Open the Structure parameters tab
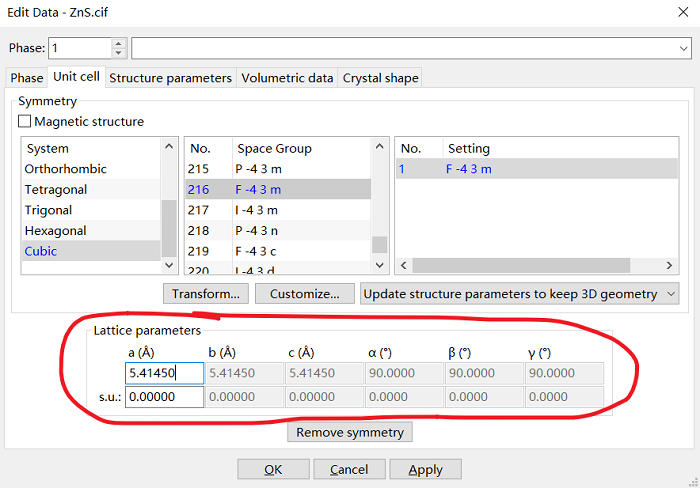This screenshot has height=488, width=700. [x=170, y=78]
